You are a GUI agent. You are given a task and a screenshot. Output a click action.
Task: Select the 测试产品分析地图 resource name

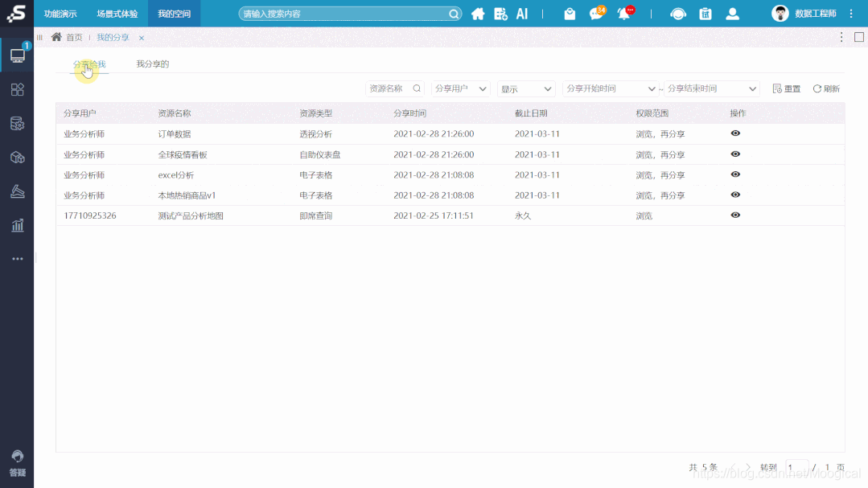click(x=191, y=215)
